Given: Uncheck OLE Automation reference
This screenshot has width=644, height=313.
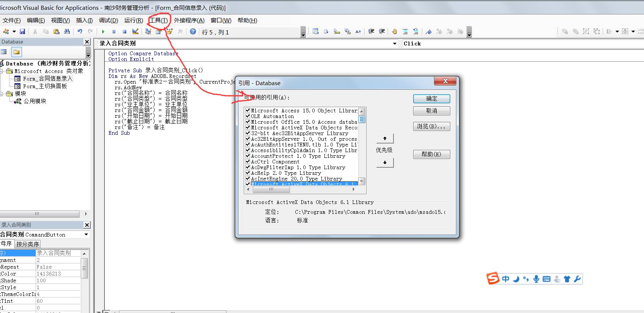Looking at the screenshot, I should point(248,116).
